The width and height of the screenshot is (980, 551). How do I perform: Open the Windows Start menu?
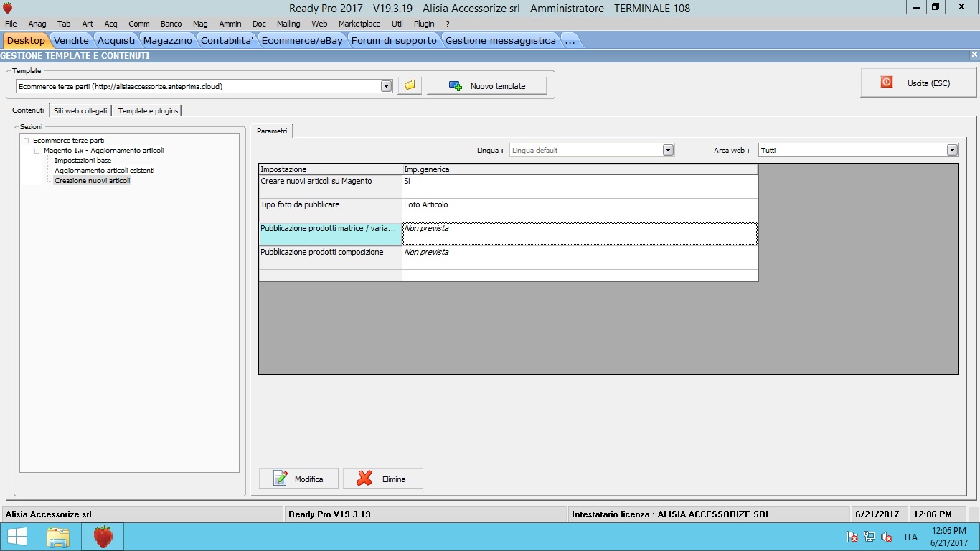17,537
